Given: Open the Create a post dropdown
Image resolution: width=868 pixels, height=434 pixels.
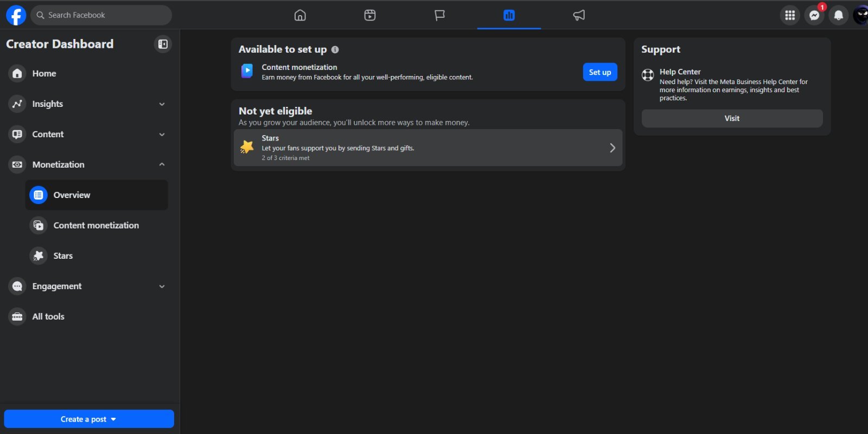Looking at the screenshot, I should [89, 419].
